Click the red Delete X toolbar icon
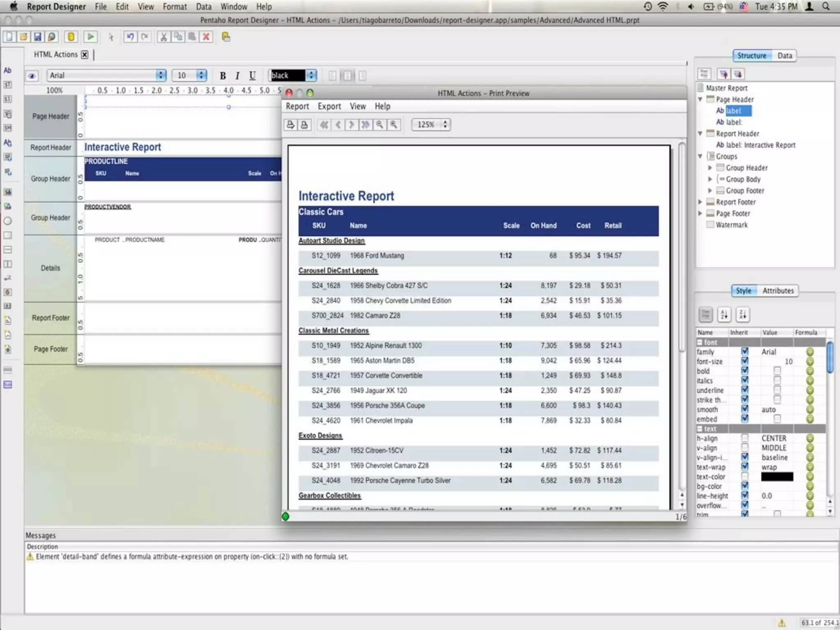The width and height of the screenshot is (840, 630). pos(206,37)
